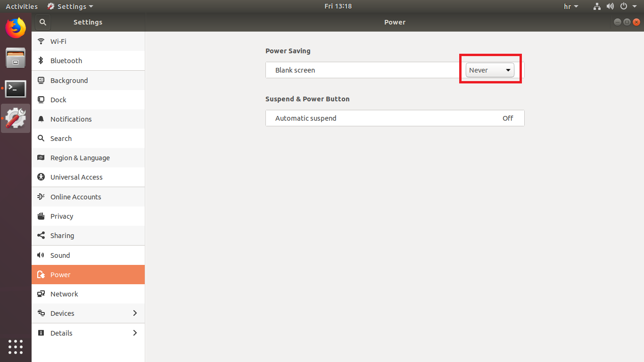
Task: Click the volume icon in top bar
Action: point(610,7)
